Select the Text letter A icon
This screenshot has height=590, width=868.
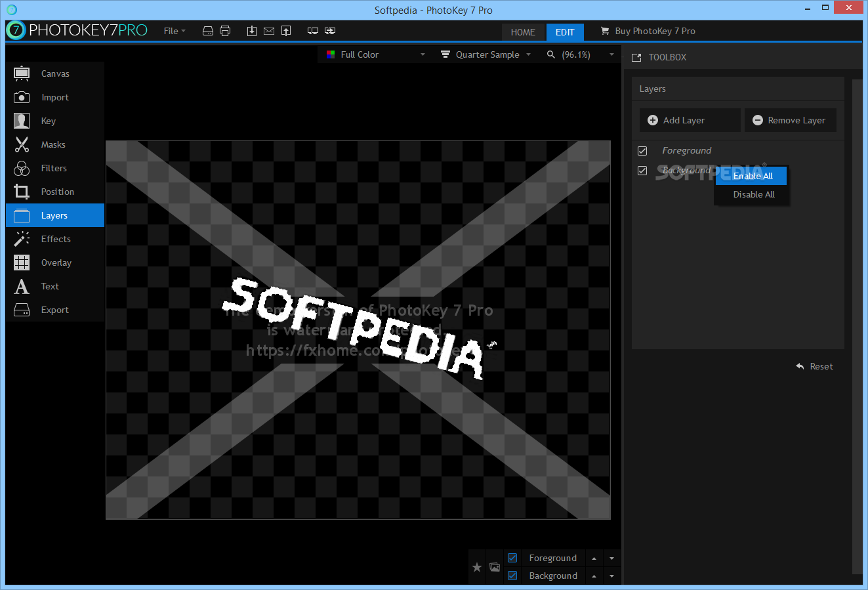22,286
